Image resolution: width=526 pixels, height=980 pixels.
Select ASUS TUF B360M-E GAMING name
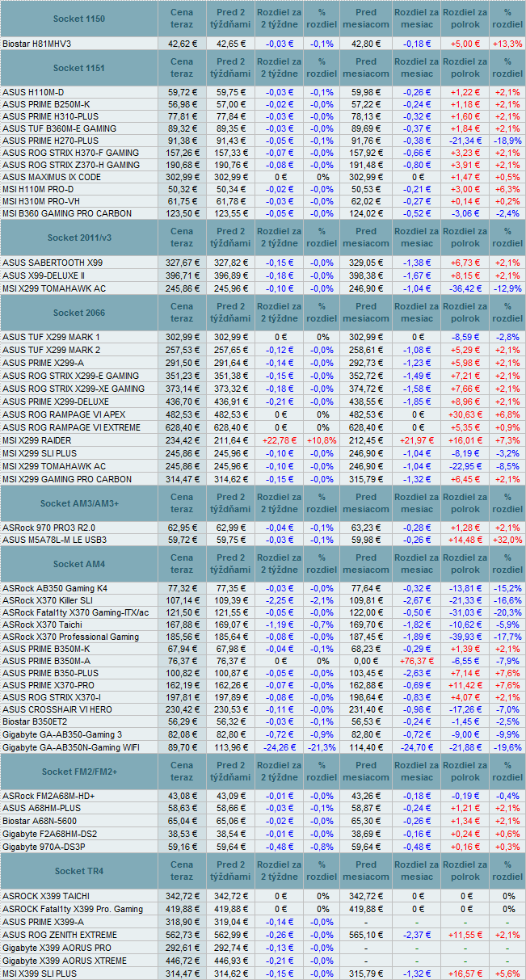[60, 128]
